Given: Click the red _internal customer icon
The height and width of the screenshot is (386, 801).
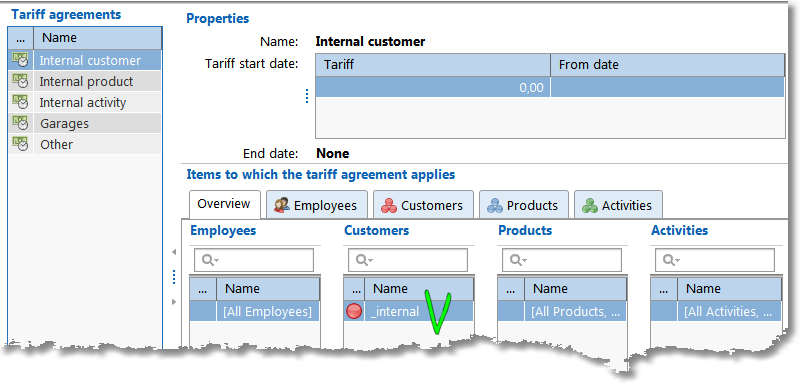Looking at the screenshot, I should pyautogui.click(x=354, y=311).
